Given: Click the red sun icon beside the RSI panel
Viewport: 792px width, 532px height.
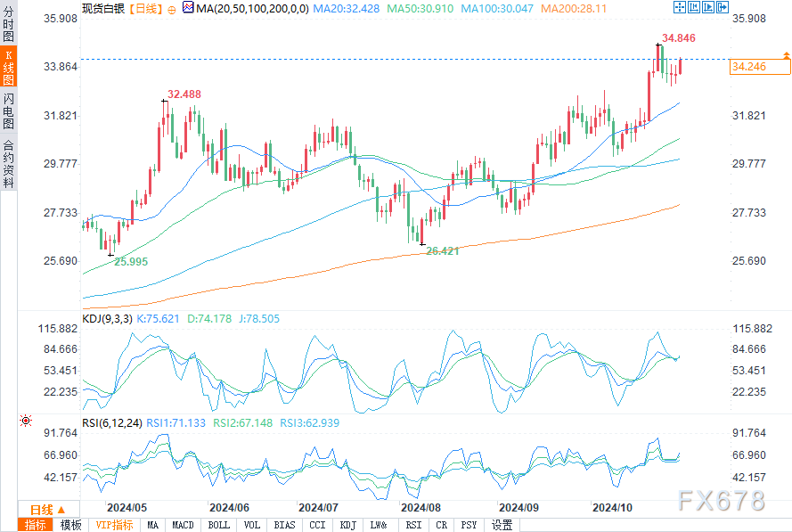Looking at the screenshot, I should click(x=26, y=420).
